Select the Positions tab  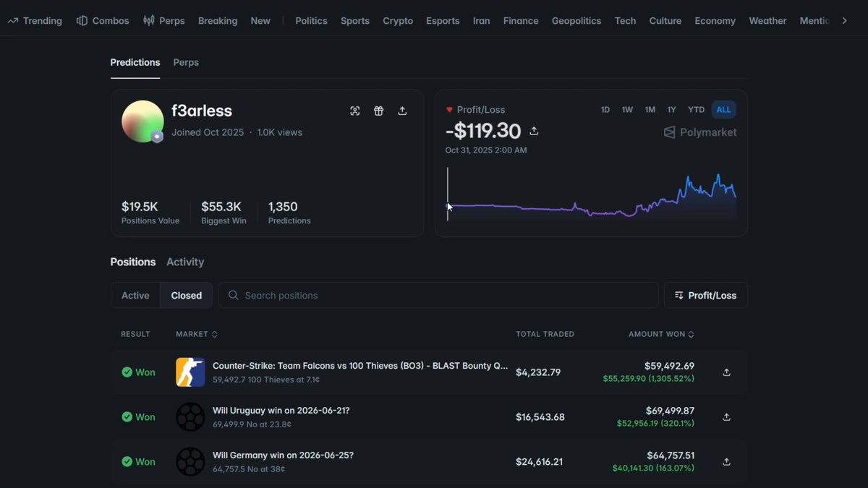pos(133,262)
